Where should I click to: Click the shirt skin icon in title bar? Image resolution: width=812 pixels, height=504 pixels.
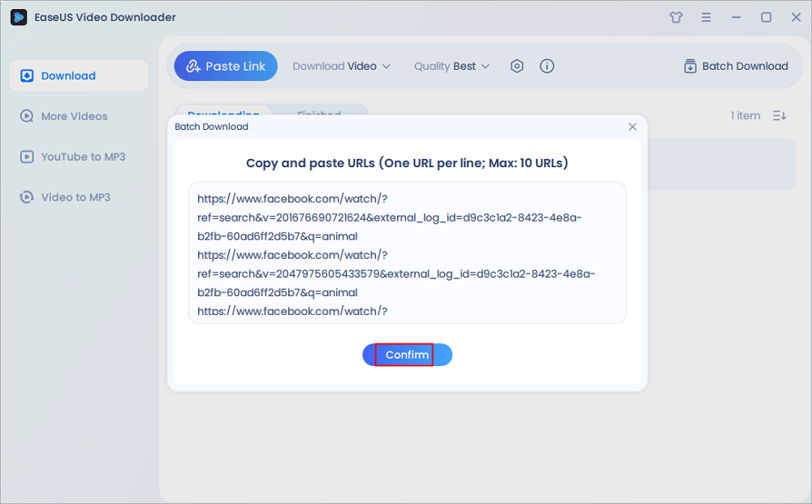(676, 17)
